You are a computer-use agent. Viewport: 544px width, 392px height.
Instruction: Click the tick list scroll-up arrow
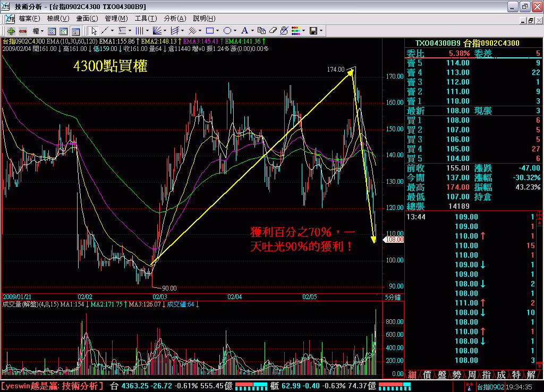tap(540, 222)
